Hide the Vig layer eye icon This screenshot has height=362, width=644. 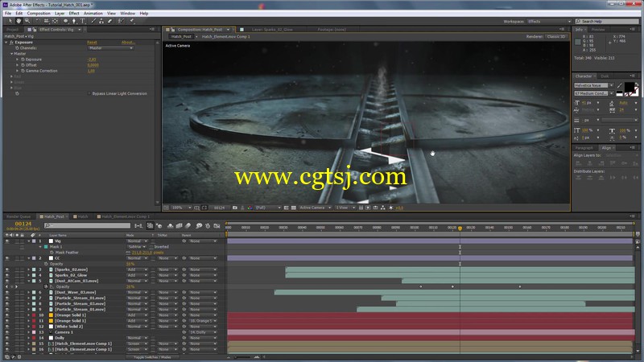[x=7, y=241]
